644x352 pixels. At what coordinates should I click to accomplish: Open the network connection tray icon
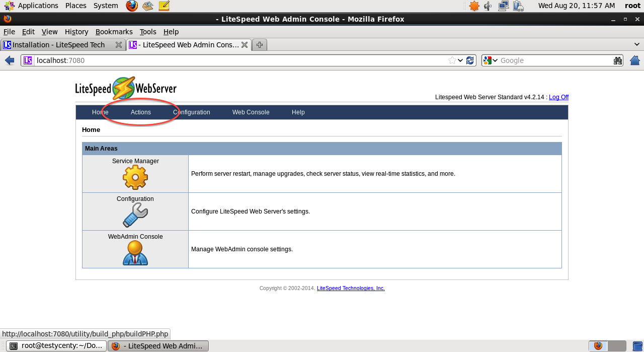(x=504, y=6)
